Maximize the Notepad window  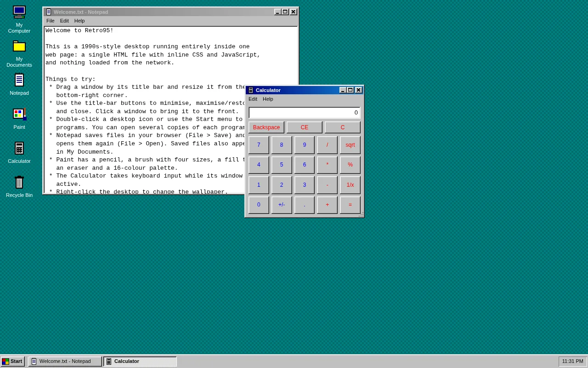pos(285,12)
